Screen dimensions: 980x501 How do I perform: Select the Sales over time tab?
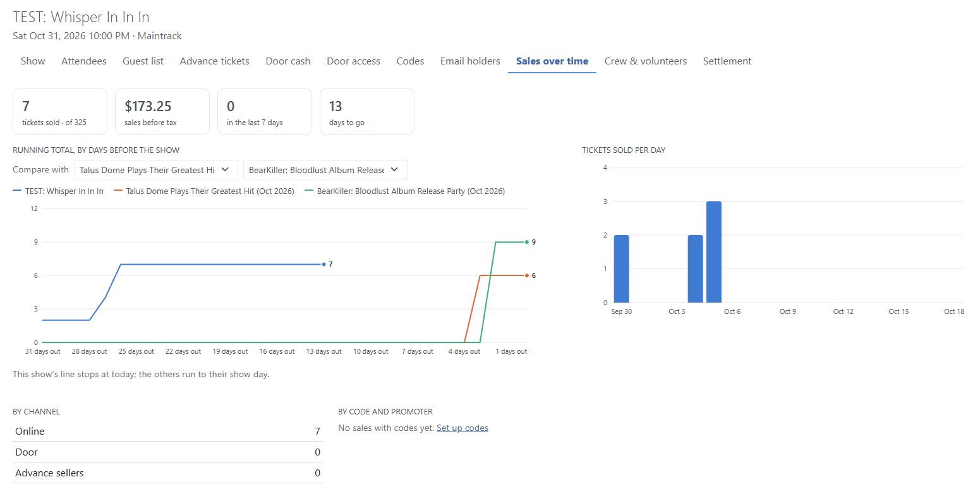552,61
